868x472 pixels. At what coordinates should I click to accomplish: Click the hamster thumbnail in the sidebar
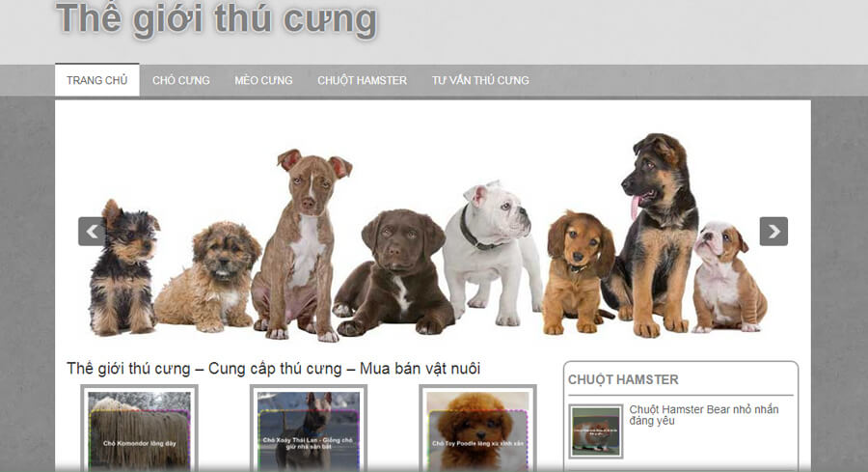click(596, 431)
